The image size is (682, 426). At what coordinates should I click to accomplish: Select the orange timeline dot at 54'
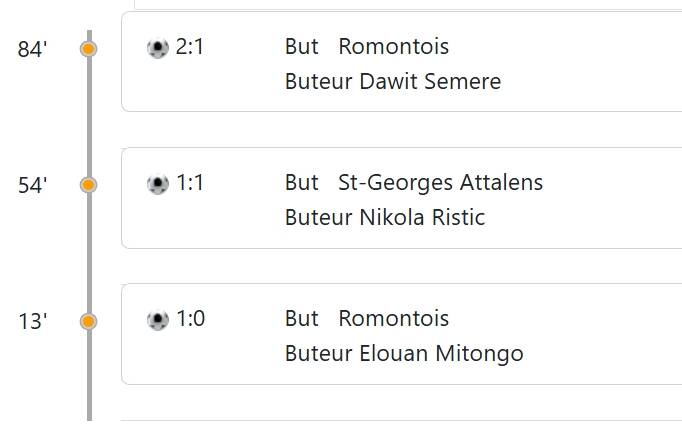pos(89,185)
